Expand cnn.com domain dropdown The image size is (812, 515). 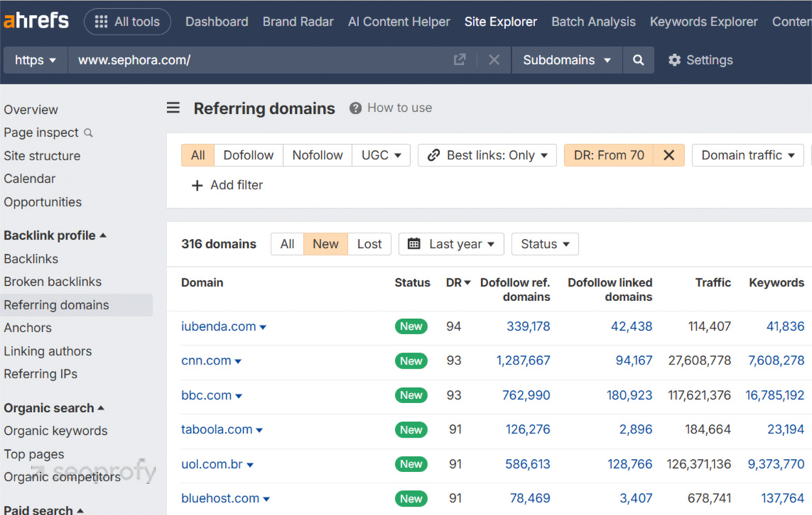coord(238,361)
